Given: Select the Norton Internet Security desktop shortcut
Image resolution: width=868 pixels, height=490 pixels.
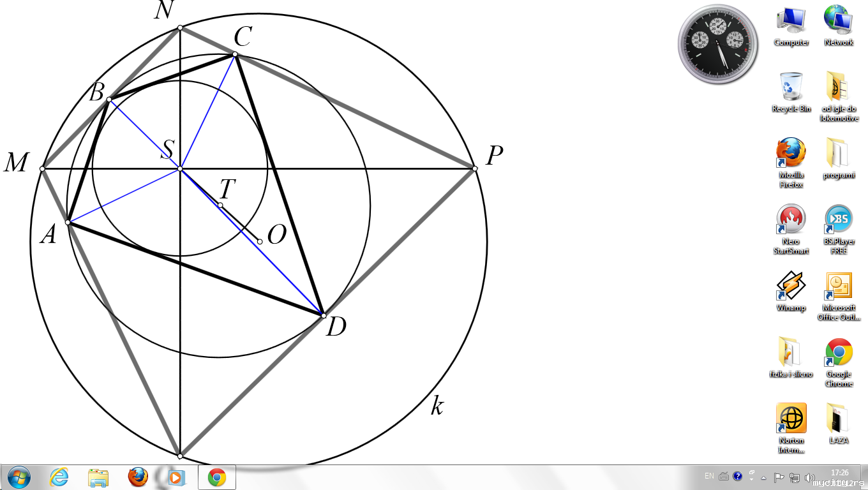Looking at the screenshot, I should (x=791, y=428).
